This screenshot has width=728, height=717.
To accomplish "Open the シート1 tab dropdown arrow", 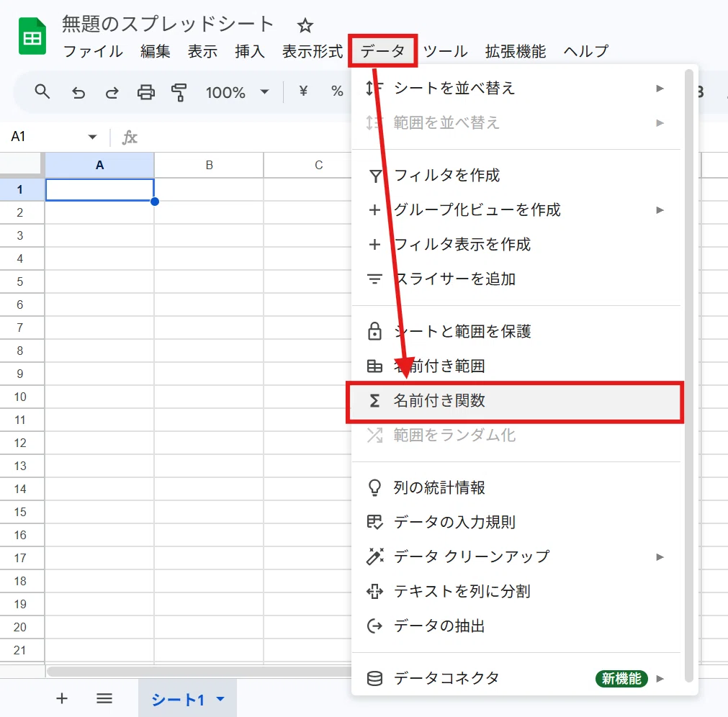I will [x=221, y=699].
